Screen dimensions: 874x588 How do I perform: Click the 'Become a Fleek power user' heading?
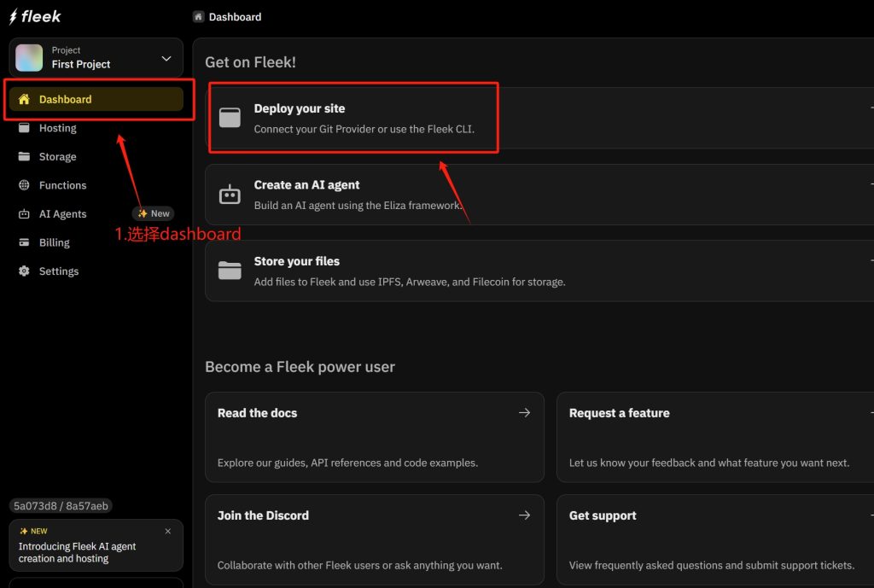[300, 367]
